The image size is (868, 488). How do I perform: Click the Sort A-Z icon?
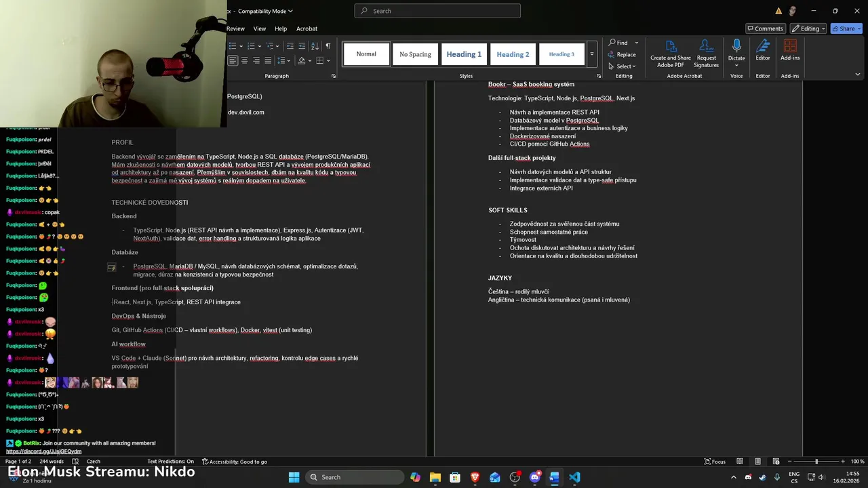pyautogui.click(x=315, y=46)
